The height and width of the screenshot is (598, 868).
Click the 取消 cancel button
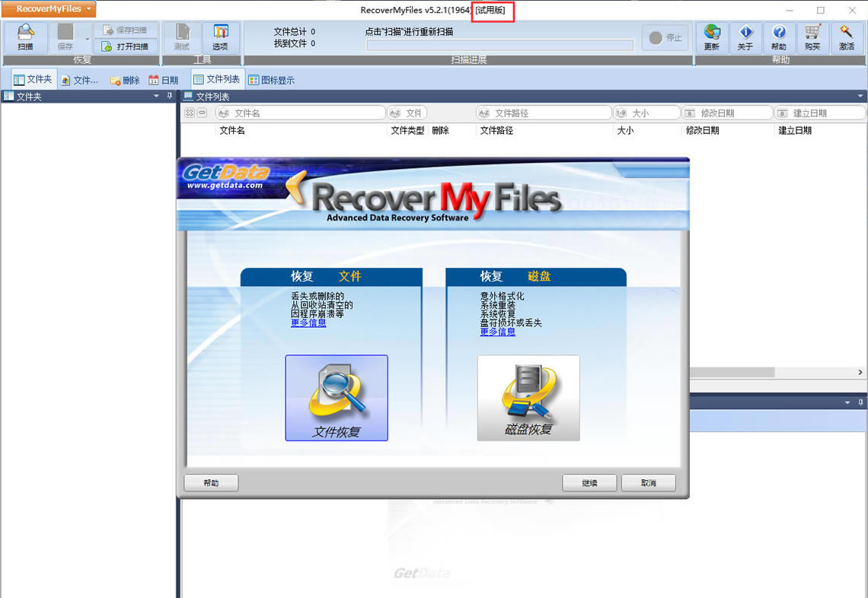point(648,483)
